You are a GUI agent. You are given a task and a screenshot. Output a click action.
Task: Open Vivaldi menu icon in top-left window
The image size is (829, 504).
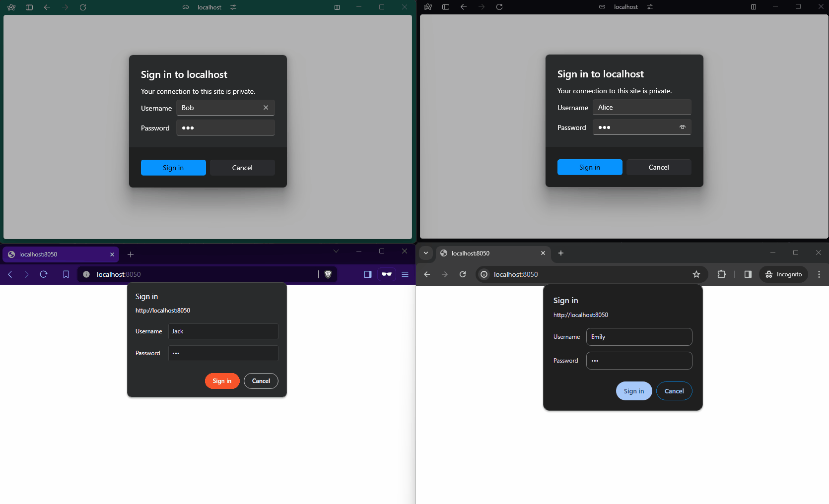[11, 7]
